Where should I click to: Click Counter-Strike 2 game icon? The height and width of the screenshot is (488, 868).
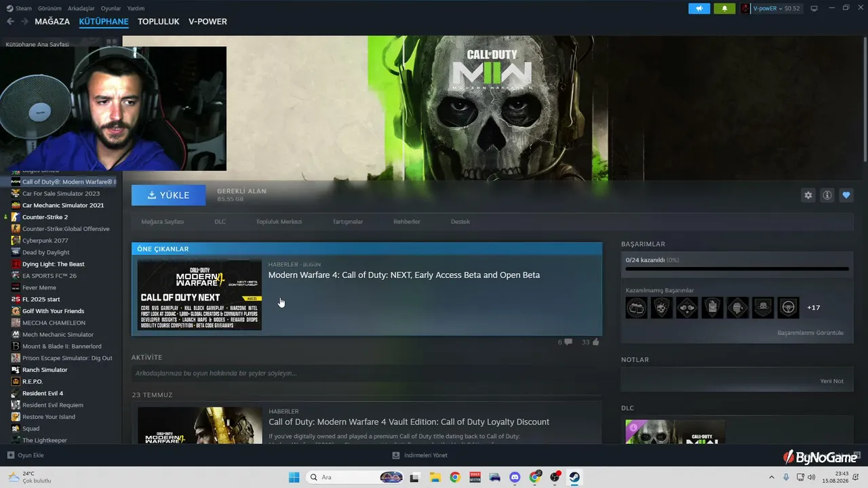(x=16, y=217)
